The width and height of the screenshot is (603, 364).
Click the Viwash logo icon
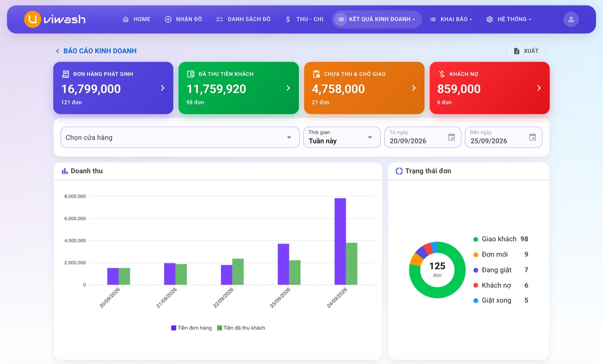pyautogui.click(x=32, y=19)
